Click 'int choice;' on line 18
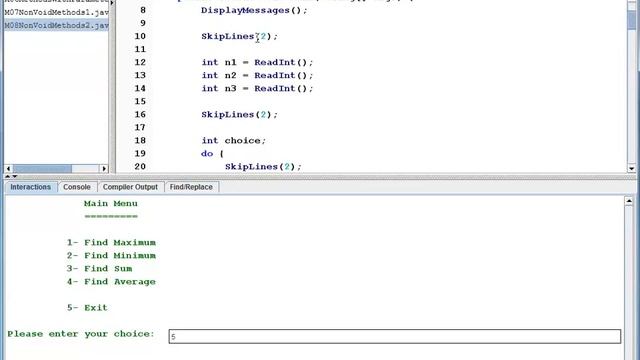 point(233,141)
